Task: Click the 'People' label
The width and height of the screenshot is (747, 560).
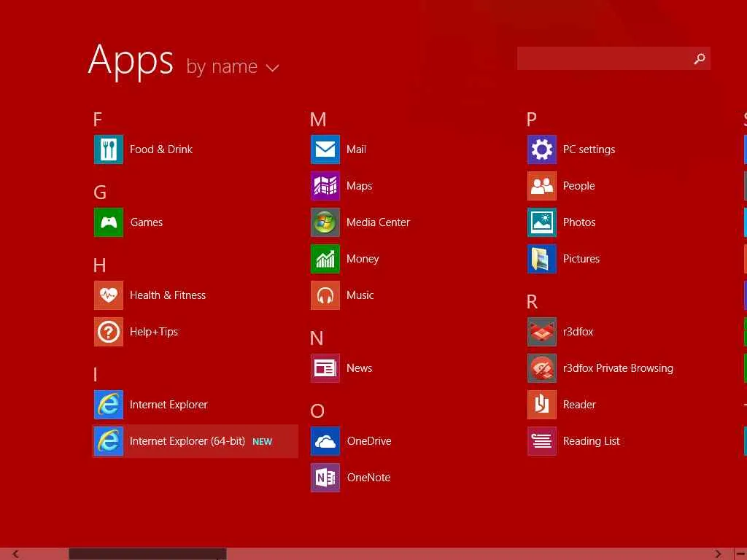Action: [x=578, y=186]
